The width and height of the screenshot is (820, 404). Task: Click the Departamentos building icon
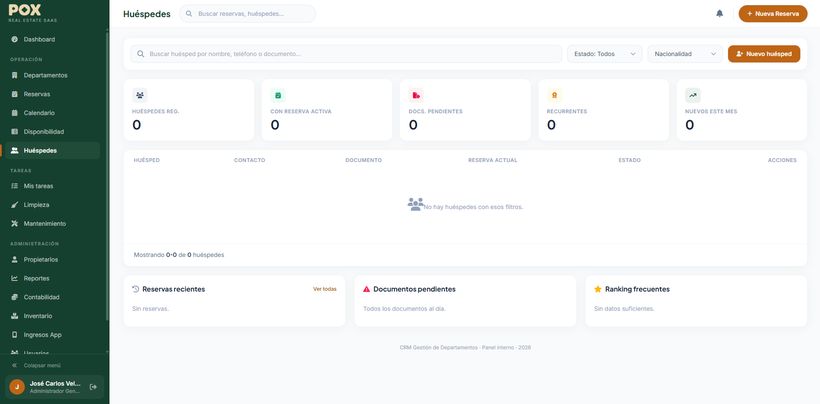click(14, 75)
